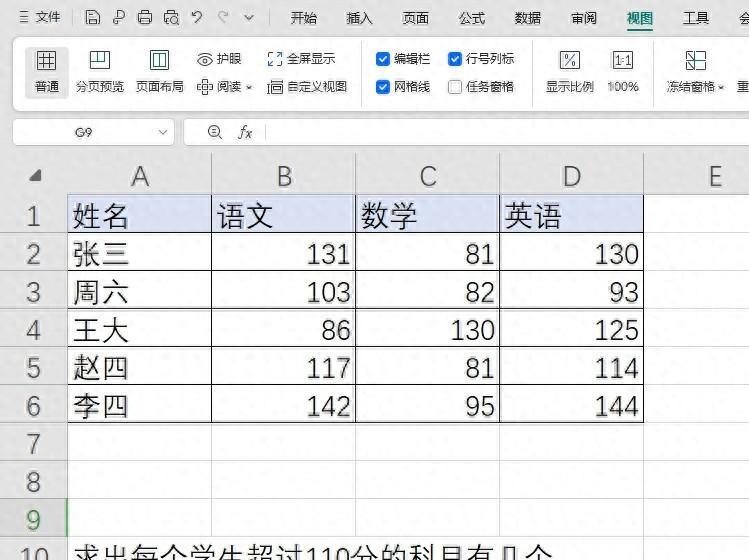Open 显示比例 zoom dialog

pos(569,72)
